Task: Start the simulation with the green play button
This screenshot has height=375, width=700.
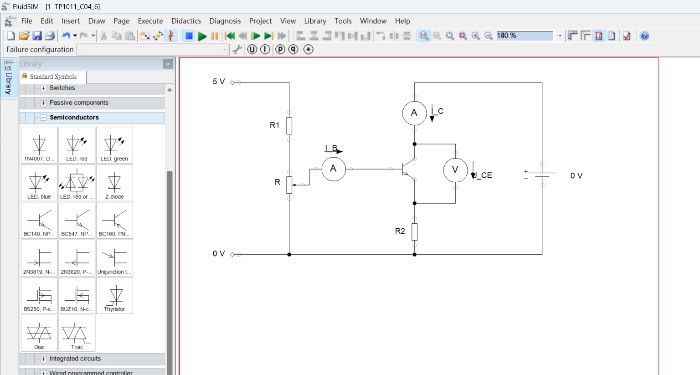Action: (202, 36)
